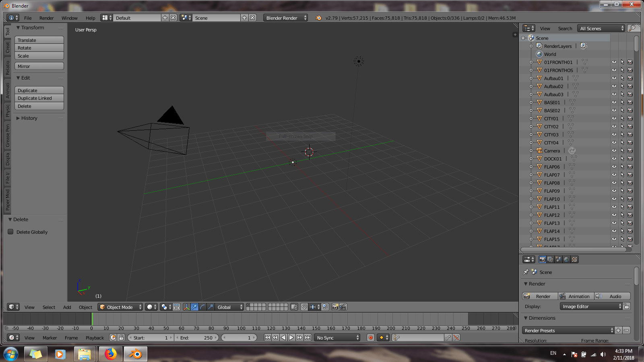Enable the Delete Globally checkbox
This screenshot has height=362, width=644.
click(10, 232)
